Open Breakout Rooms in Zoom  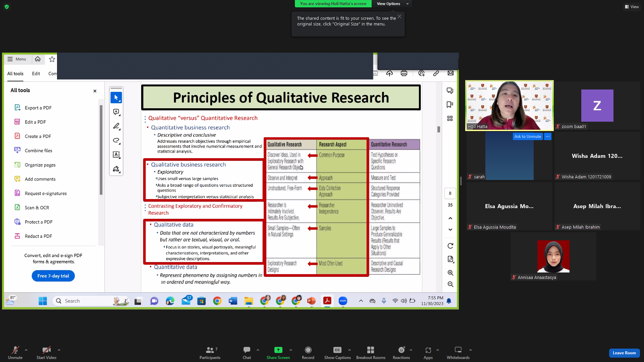371,353
